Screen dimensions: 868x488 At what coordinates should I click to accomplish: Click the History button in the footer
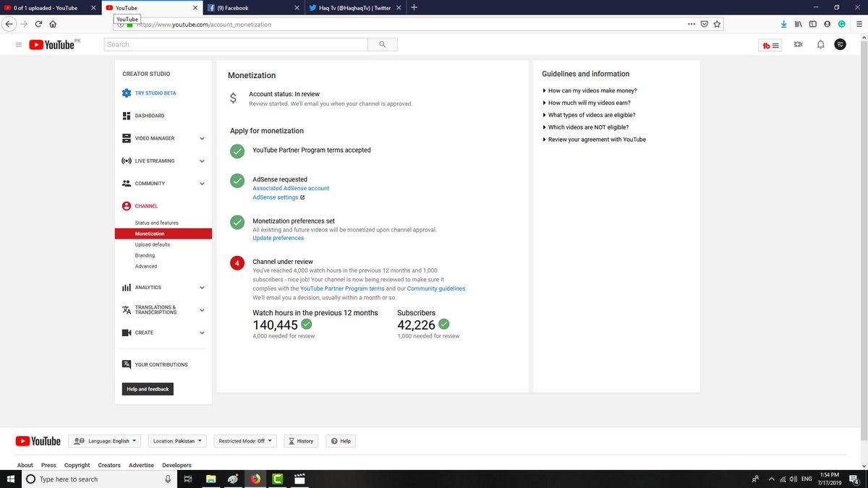coord(301,441)
